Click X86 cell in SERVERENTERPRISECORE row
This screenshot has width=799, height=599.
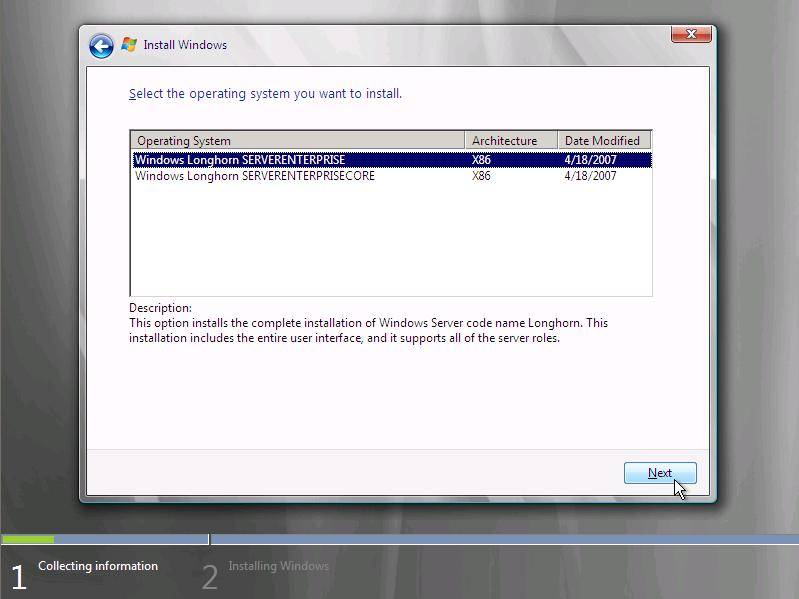(481, 176)
